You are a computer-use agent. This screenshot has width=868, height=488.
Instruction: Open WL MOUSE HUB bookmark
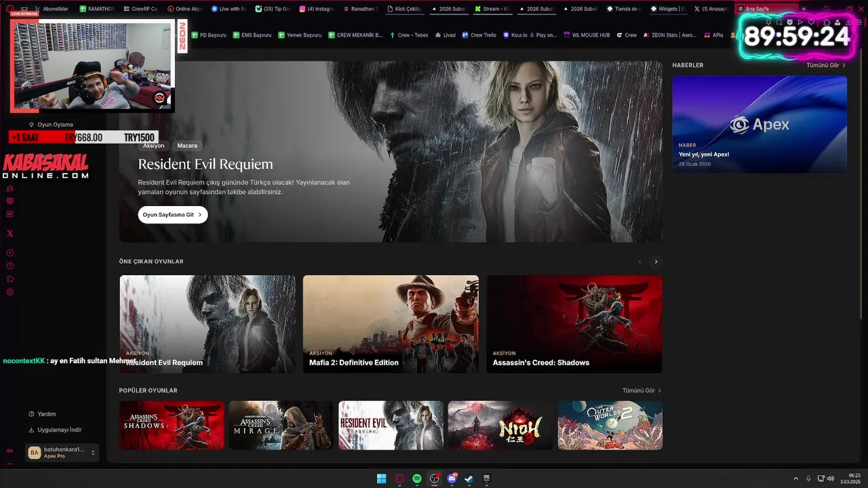coord(587,35)
